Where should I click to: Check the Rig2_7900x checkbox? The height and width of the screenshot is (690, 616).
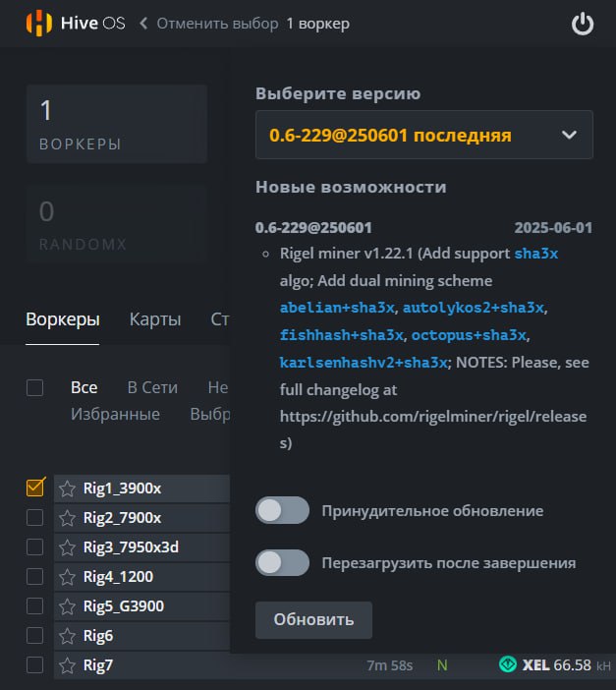34,518
